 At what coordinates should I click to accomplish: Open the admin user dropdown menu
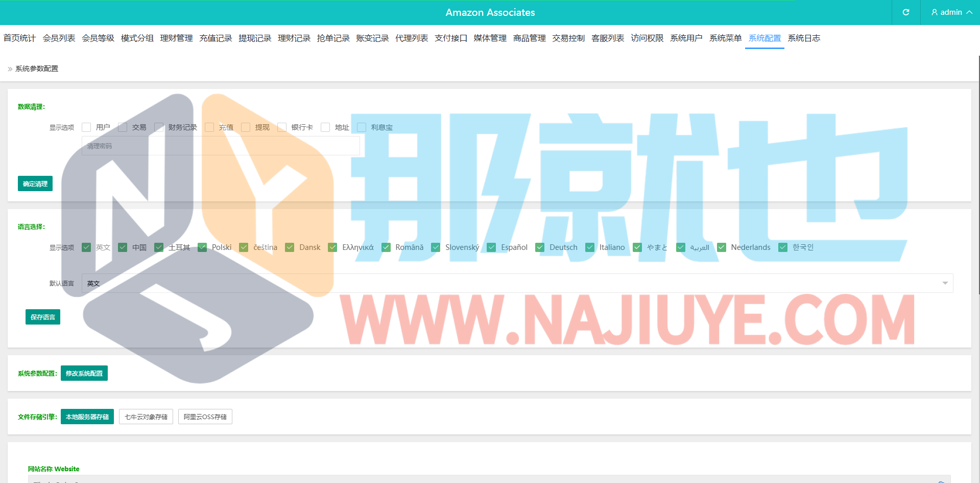click(x=951, y=12)
